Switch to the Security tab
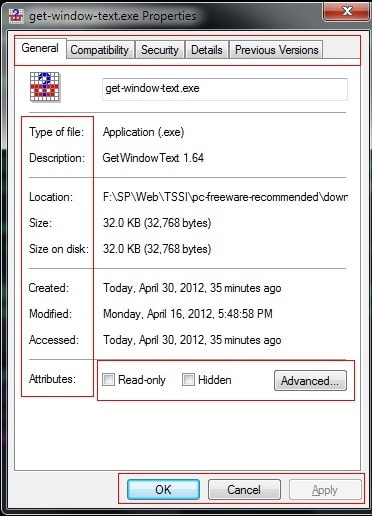Viewport: 372px width, 516px height. pyautogui.click(x=160, y=50)
